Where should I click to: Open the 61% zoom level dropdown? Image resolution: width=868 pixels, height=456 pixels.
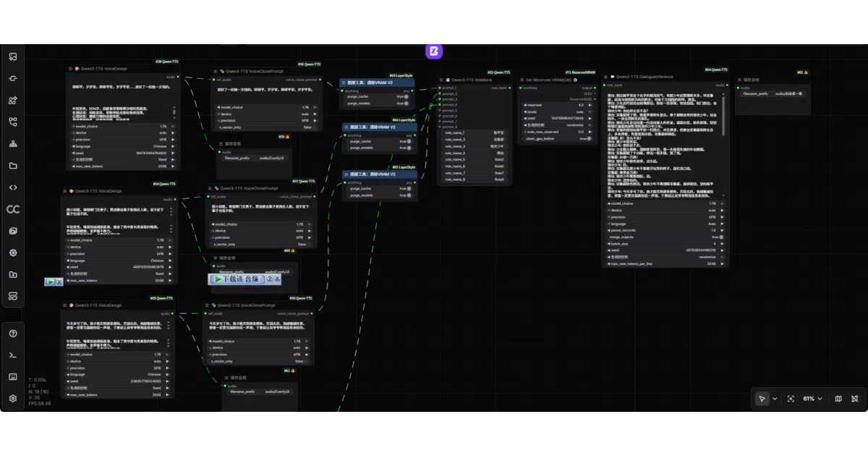813,399
